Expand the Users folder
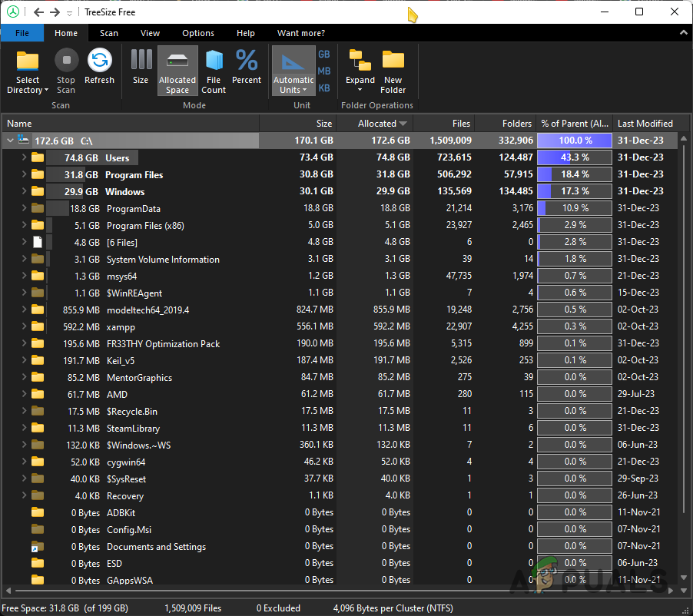Viewport: 693px width, 616px height. coord(24,157)
